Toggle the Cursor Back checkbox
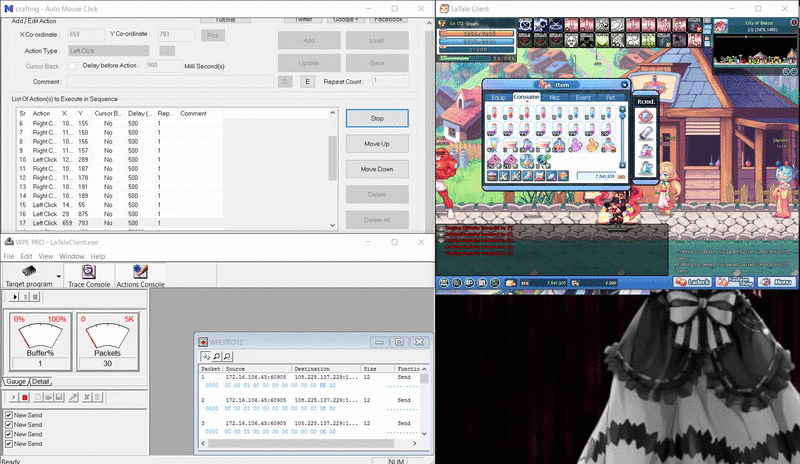Image resolution: width=800 pixels, height=464 pixels. 72,66
